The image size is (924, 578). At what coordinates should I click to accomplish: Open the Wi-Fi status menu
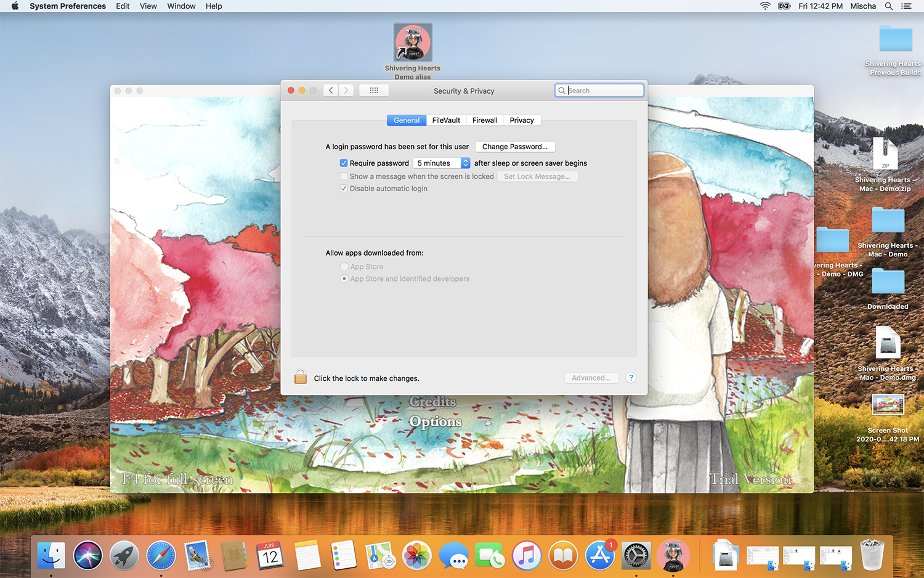764,6
